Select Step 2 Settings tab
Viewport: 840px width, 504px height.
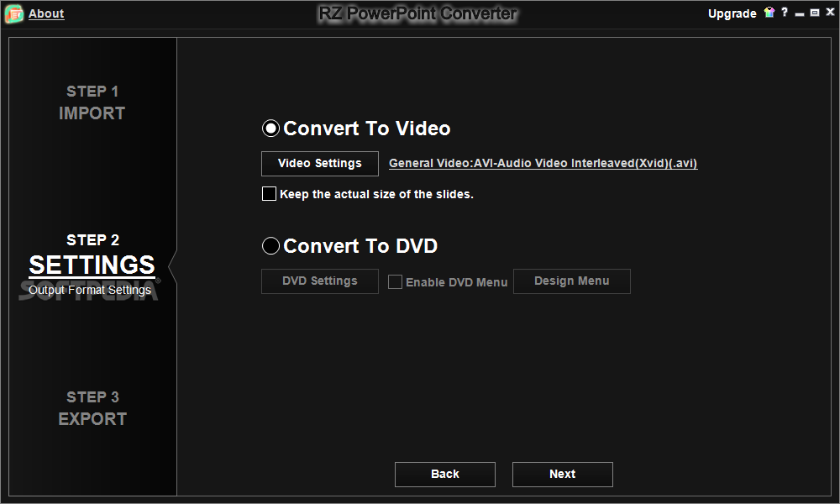coord(92,264)
